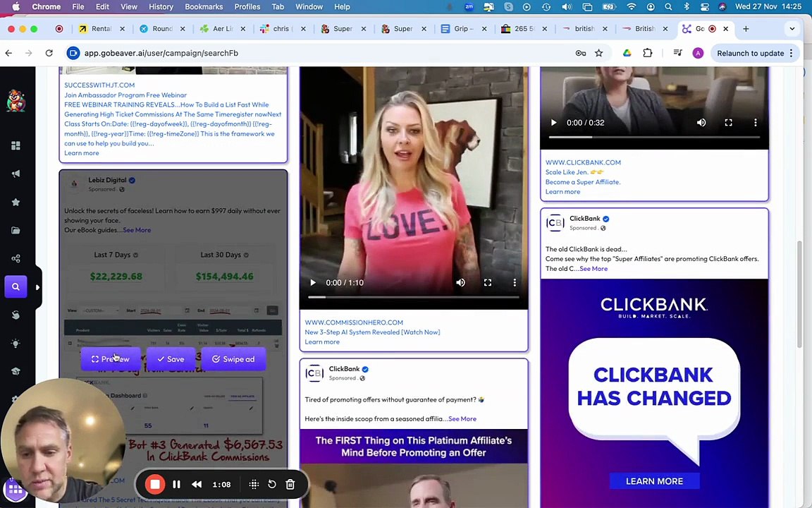
Task: Open the Bookmarks menu
Action: click(204, 7)
